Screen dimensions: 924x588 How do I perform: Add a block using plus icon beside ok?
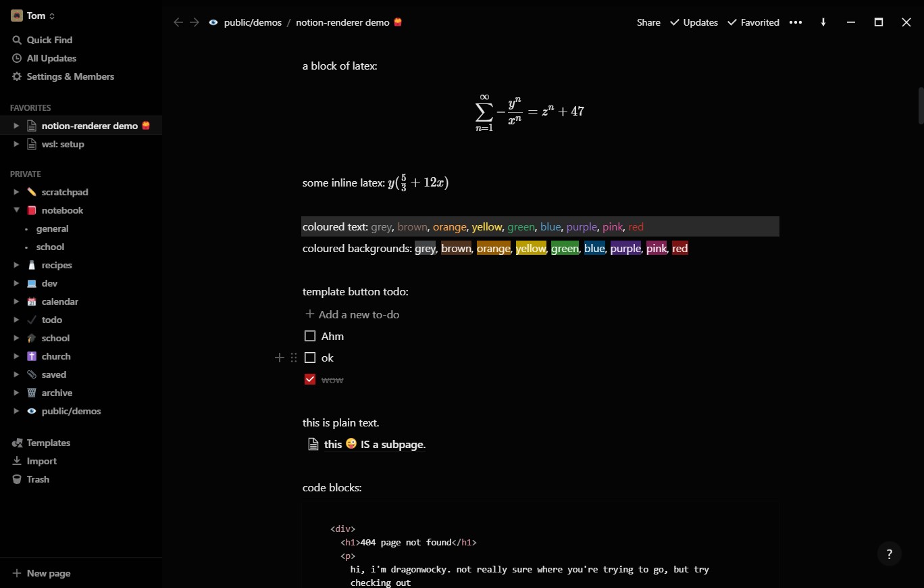pos(279,358)
